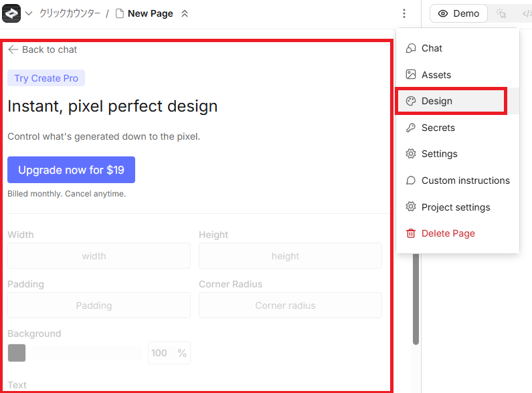Viewport: 532px width, 393px height.
Task: Go back using Back to chat
Action: (43, 49)
